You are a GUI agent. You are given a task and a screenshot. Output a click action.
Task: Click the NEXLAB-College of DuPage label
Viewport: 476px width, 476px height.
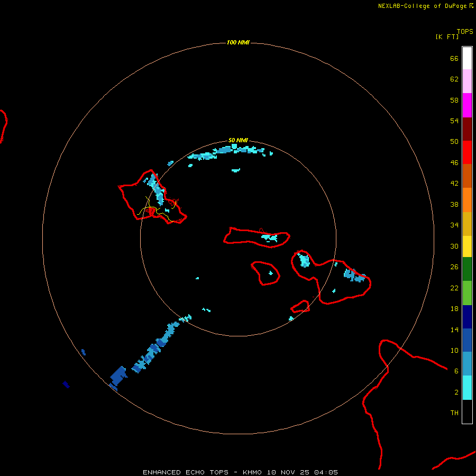click(x=423, y=6)
